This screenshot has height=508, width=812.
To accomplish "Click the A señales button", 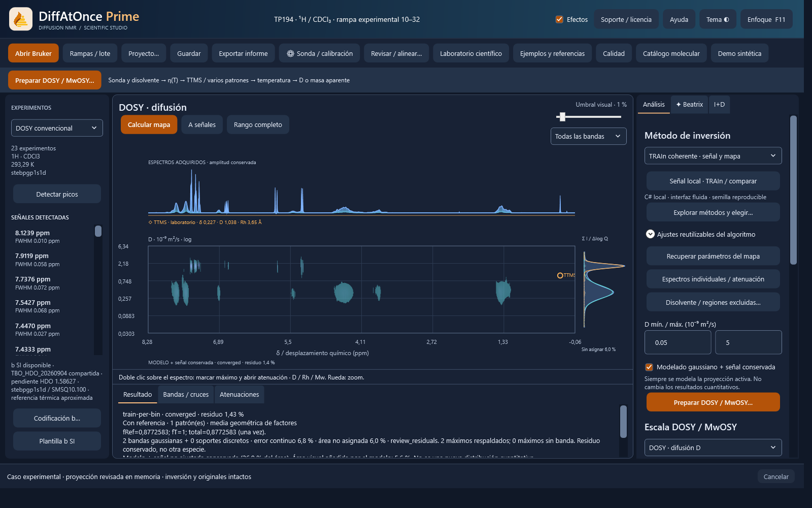I will coord(202,124).
